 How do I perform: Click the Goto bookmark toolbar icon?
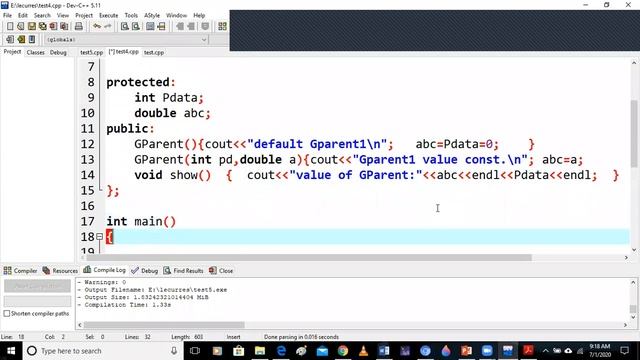point(32,40)
